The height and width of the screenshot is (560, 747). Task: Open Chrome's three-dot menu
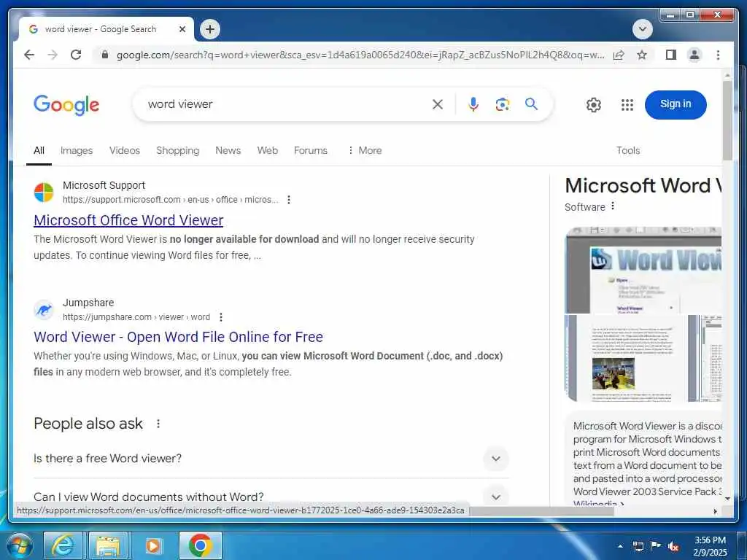click(718, 55)
